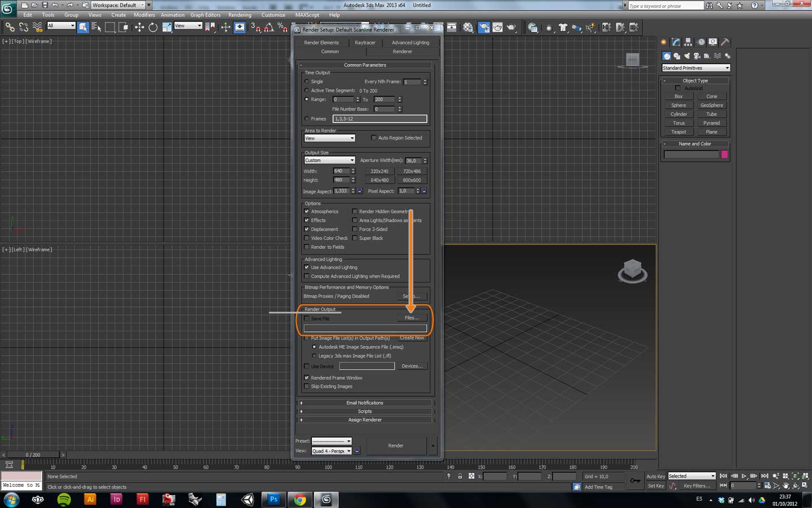Open the Hierarchy panel tab icon
Screen dimensions: 812x508
click(x=688, y=42)
